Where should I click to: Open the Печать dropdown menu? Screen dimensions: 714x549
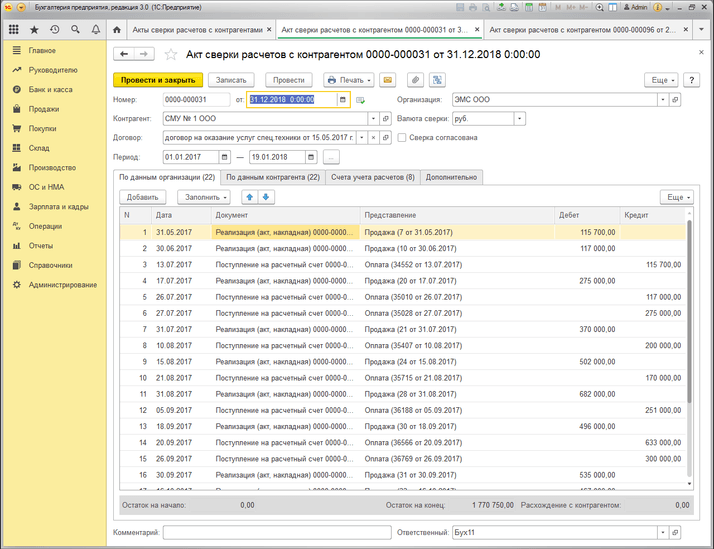348,79
